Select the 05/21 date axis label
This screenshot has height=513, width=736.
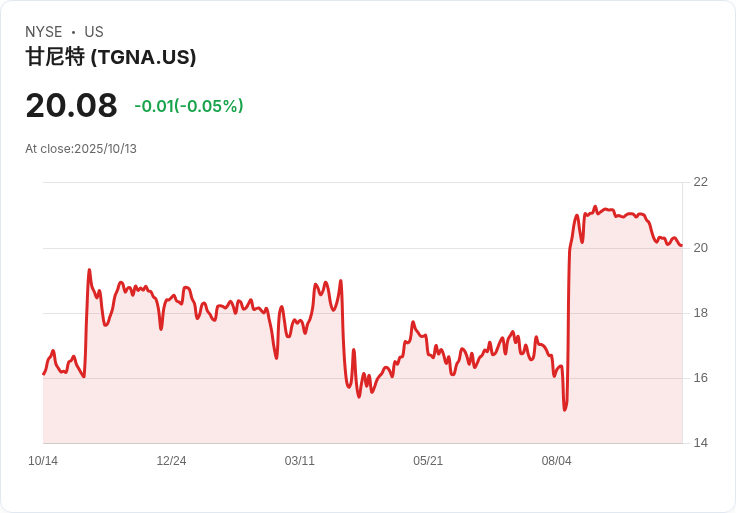tap(428, 461)
